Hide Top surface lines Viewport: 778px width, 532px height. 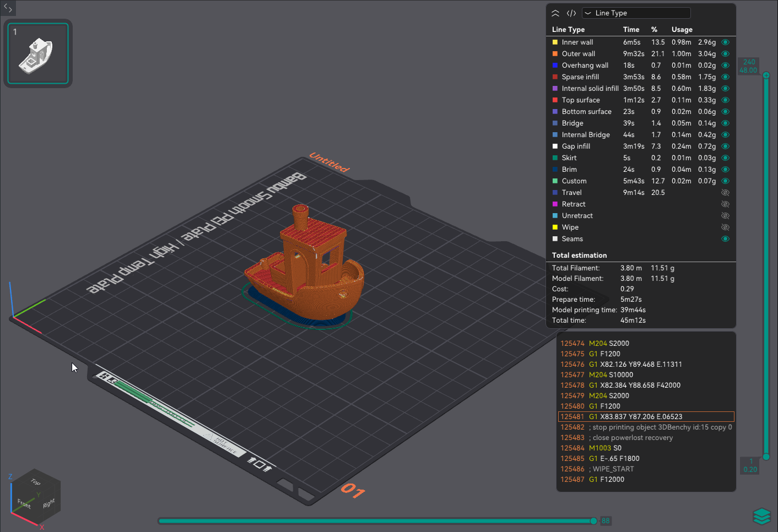click(725, 100)
